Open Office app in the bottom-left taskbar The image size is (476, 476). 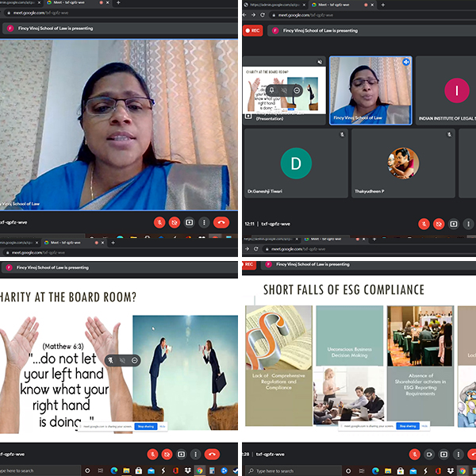coord(175,470)
